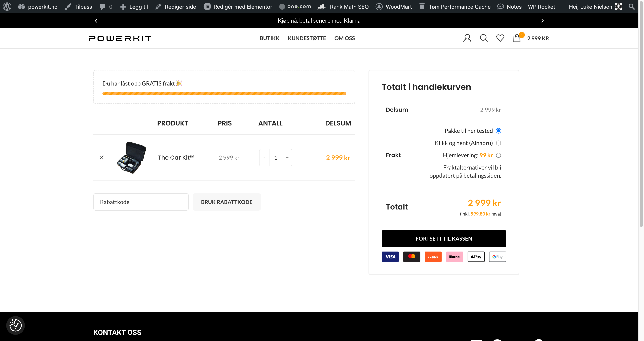Click the quantity field showing 1
644x341 pixels.
click(276, 158)
